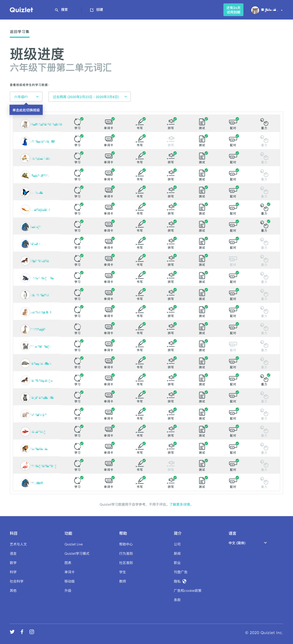293x644 pixels.
Task: Go back via 返回学习集 tab
Action: (19, 32)
